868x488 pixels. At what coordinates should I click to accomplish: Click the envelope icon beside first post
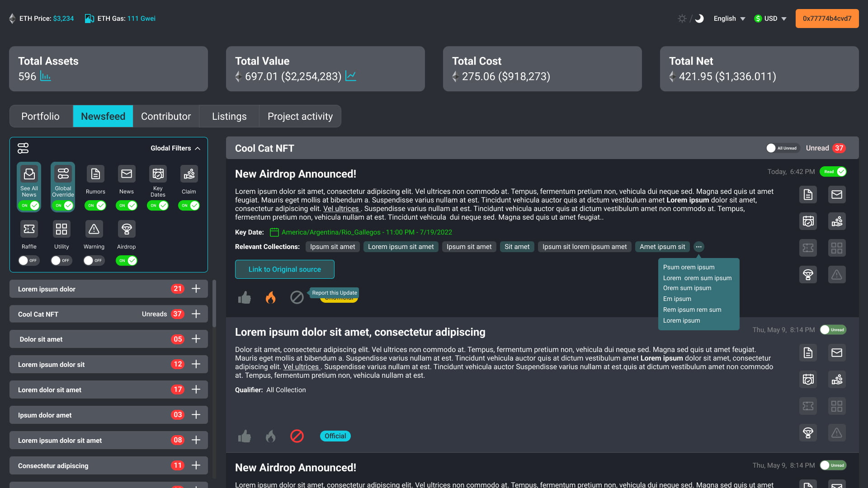pos(837,195)
